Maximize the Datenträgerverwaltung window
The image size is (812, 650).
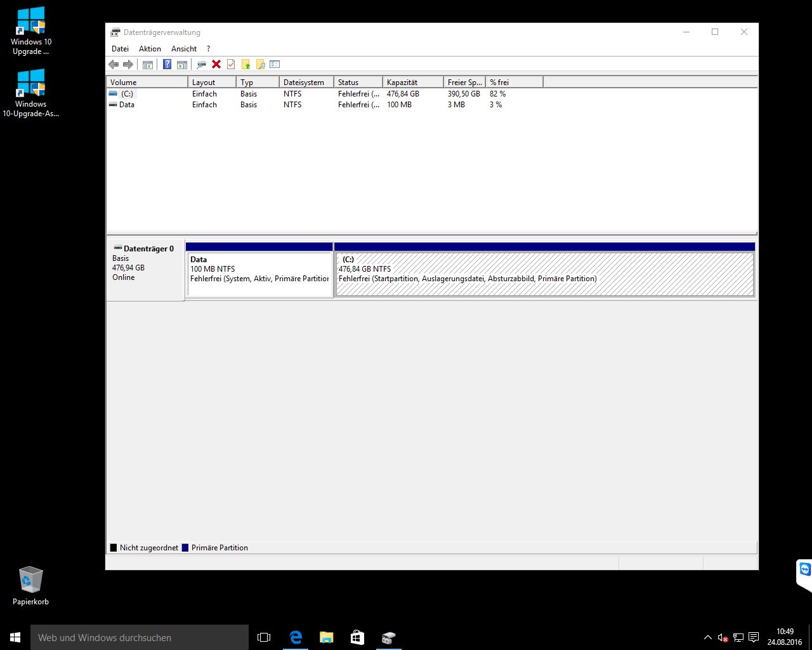pos(715,32)
